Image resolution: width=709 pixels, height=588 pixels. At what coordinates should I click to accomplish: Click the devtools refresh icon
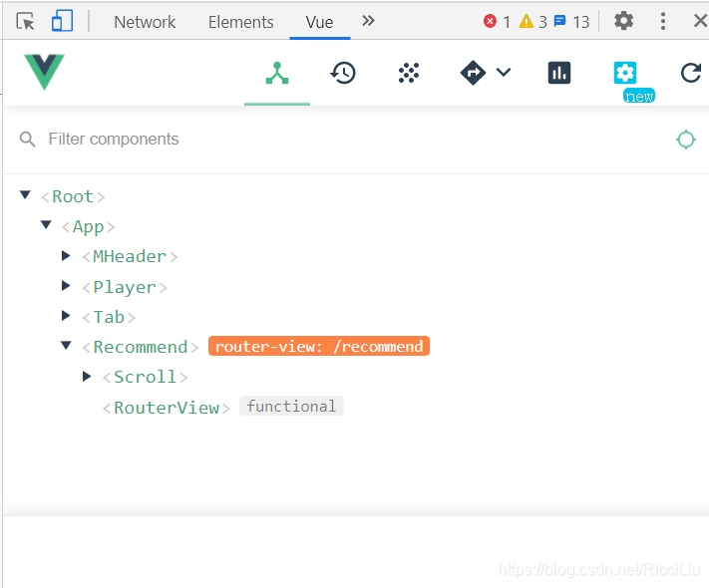click(x=691, y=73)
